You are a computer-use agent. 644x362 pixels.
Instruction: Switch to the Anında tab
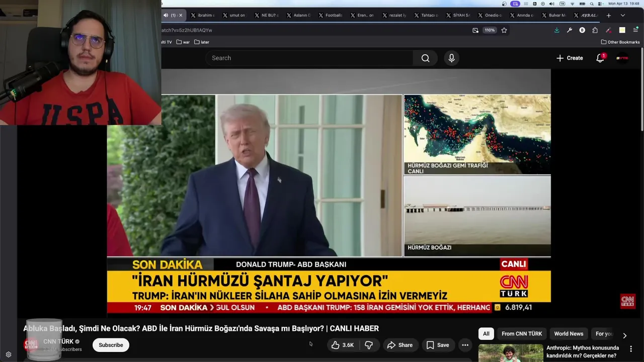pos(522,16)
